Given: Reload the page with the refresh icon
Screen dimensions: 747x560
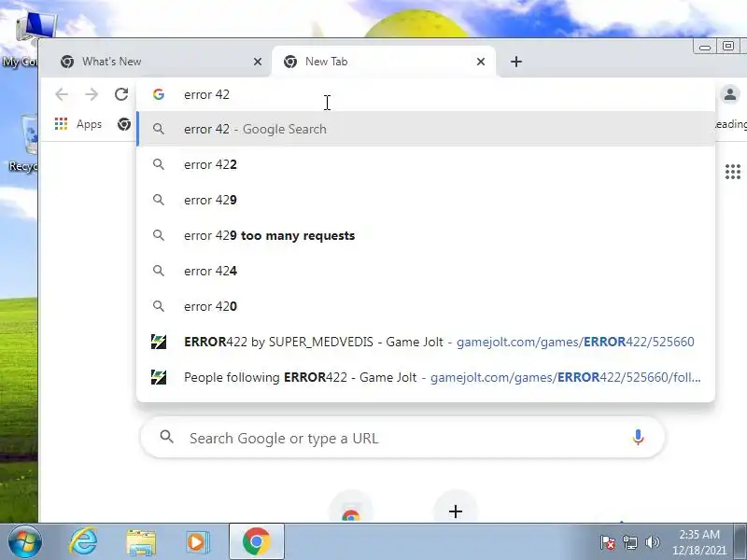Looking at the screenshot, I should coord(121,94).
